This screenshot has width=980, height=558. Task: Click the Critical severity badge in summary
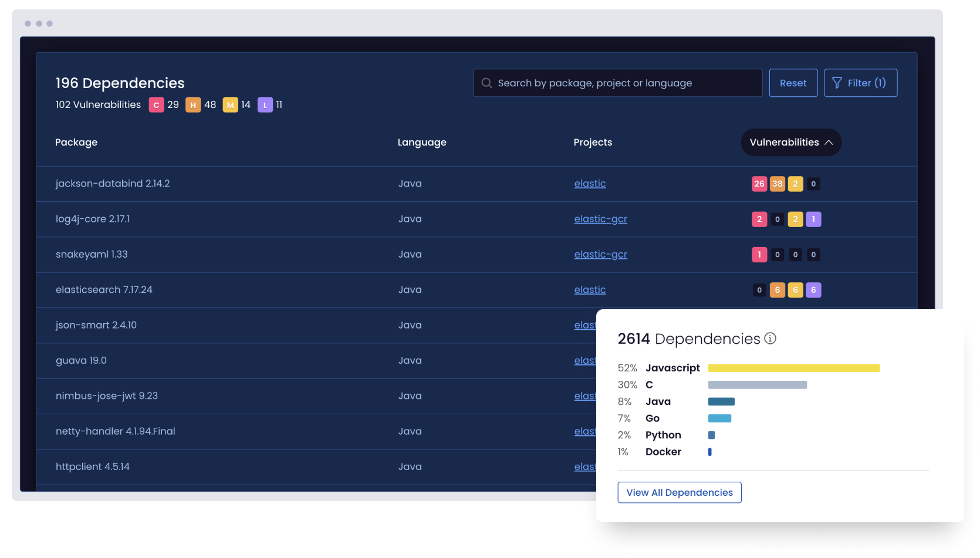point(156,105)
